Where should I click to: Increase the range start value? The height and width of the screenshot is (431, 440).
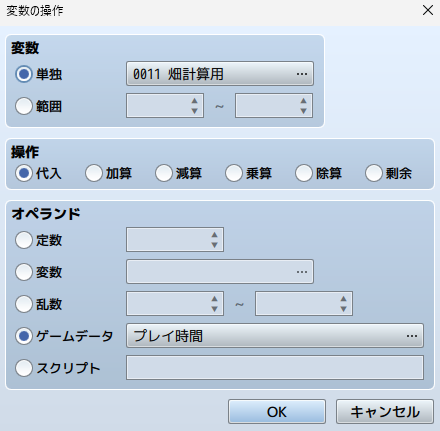click(195, 101)
